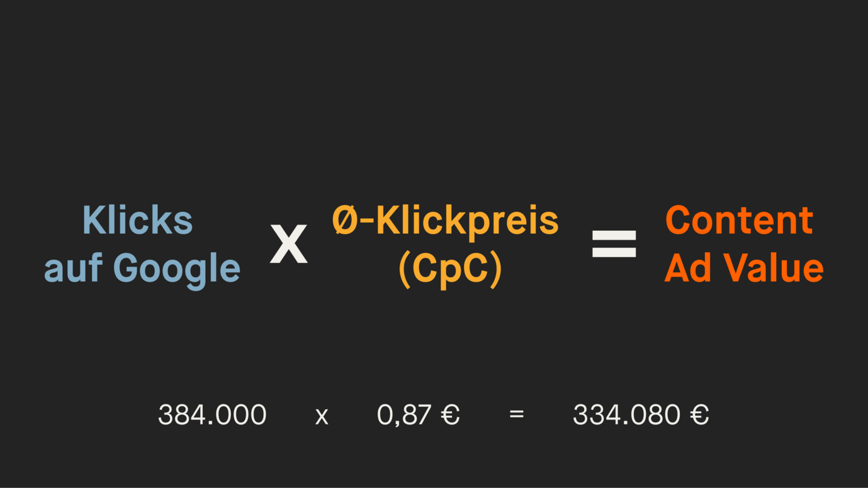The width and height of the screenshot is (868, 488).
Task: Select the result figure 334.080
Action: click(x=626, y=415)
